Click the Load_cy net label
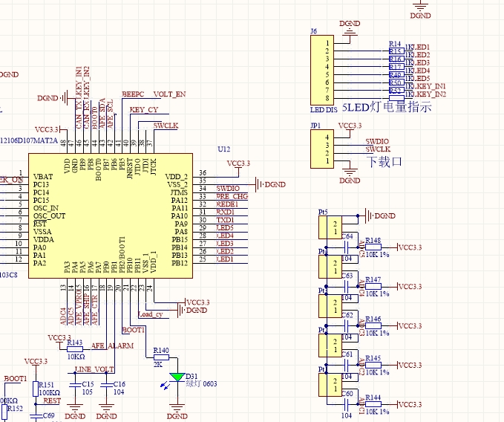504x422 pixels. click(151, 314)
